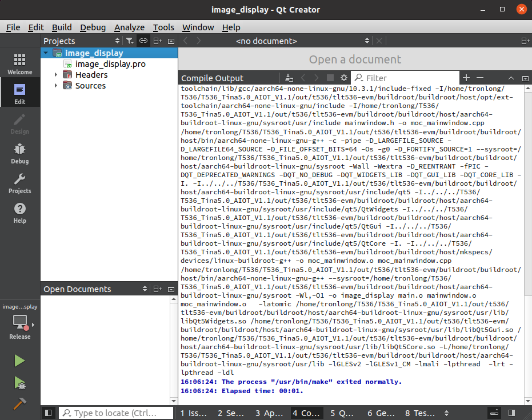532x420 pixels.
Task: Close the Open Documents panel
Action: click(171, 289)
